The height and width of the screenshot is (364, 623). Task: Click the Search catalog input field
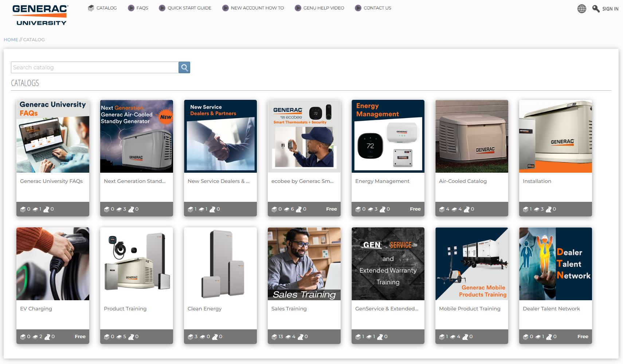pos(95,67)
